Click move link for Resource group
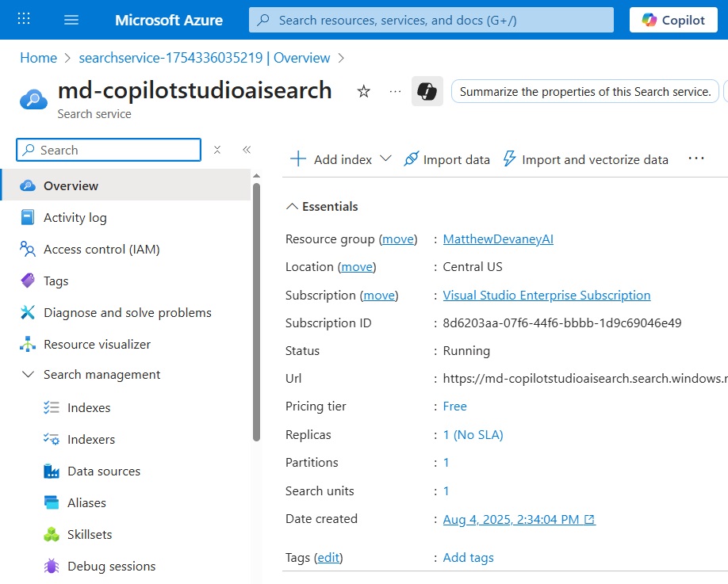The height and width of the screenshot is (584, 728). [x=398, y=239]
